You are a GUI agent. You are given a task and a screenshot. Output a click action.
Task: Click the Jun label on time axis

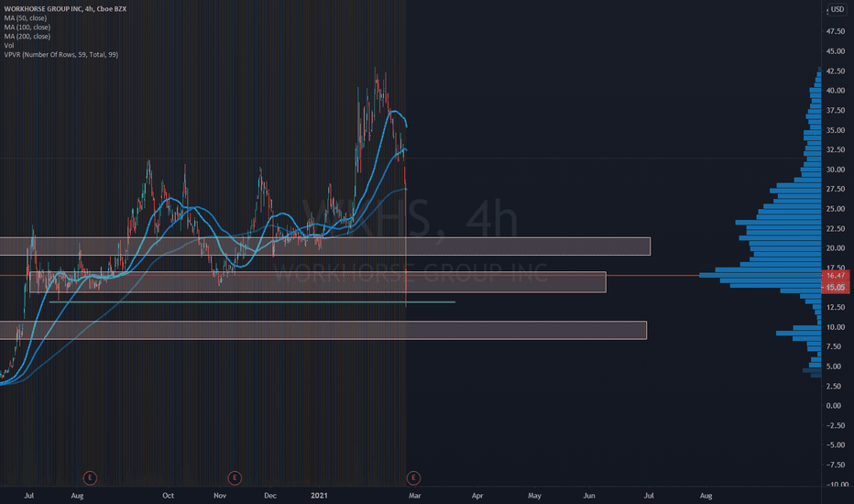coord(589,495)
